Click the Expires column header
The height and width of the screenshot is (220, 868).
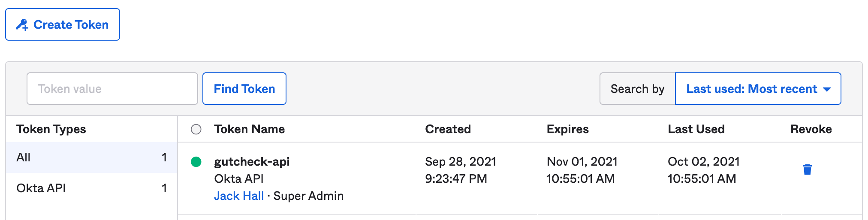(x=567, y=129)
